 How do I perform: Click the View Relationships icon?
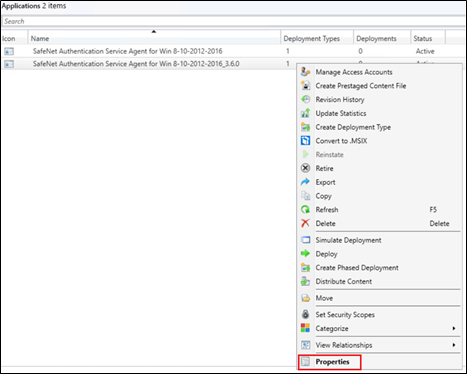305,345
